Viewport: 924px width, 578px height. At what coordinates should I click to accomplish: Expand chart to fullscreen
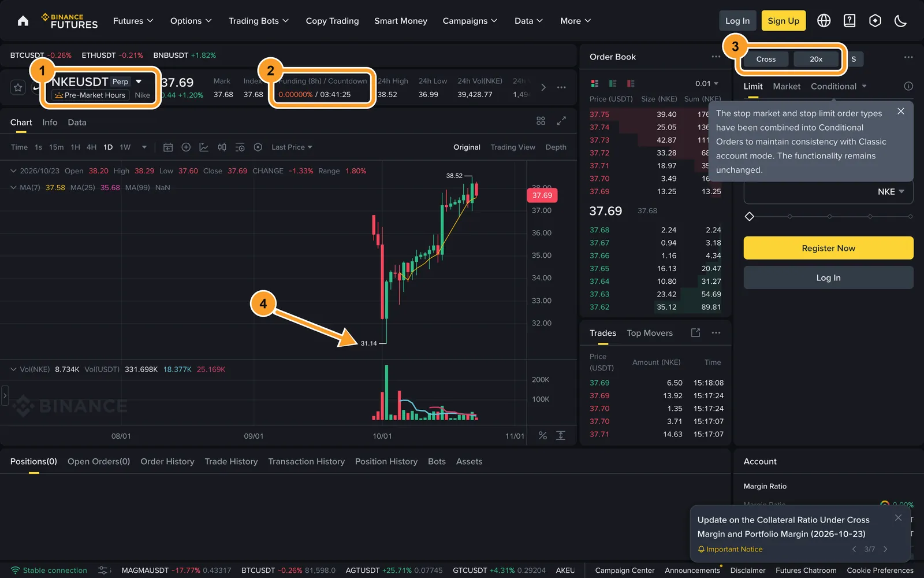point(561,121)
